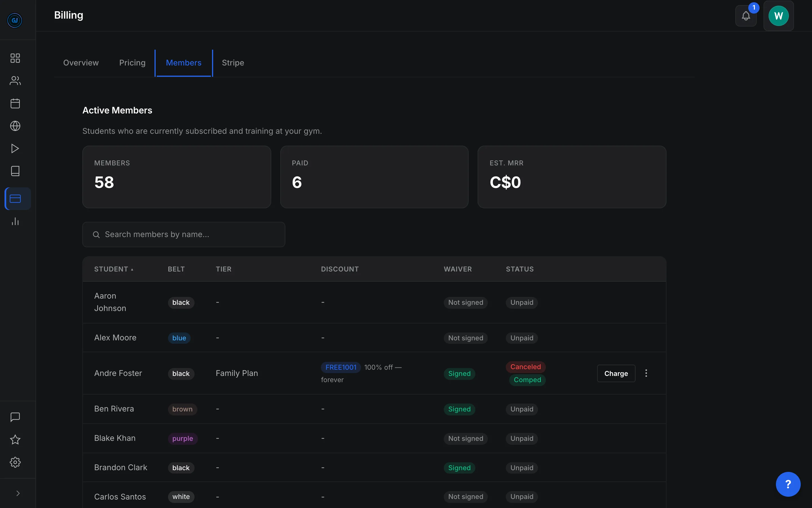
Task: Select student Alex Moore
Action: [115, 338]
